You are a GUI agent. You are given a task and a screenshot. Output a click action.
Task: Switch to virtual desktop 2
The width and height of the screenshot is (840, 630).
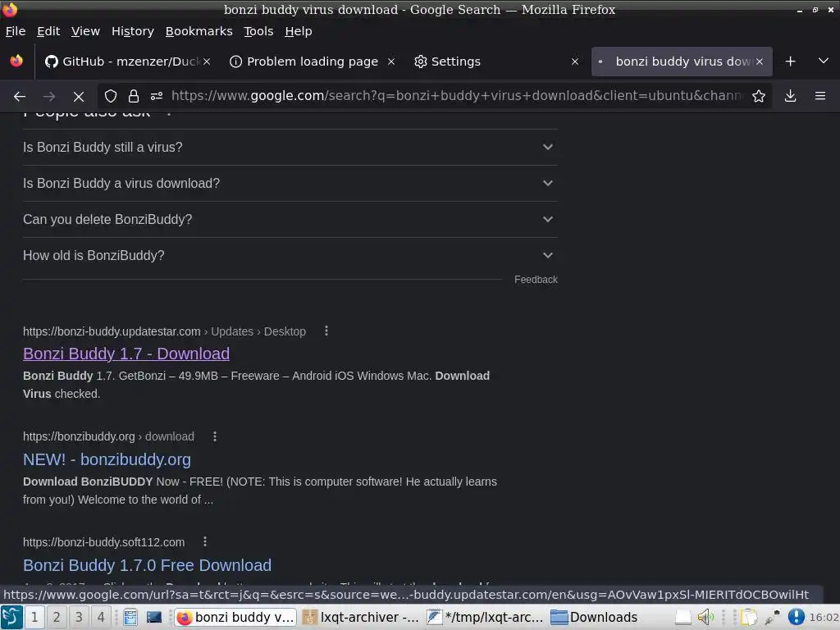57,617
